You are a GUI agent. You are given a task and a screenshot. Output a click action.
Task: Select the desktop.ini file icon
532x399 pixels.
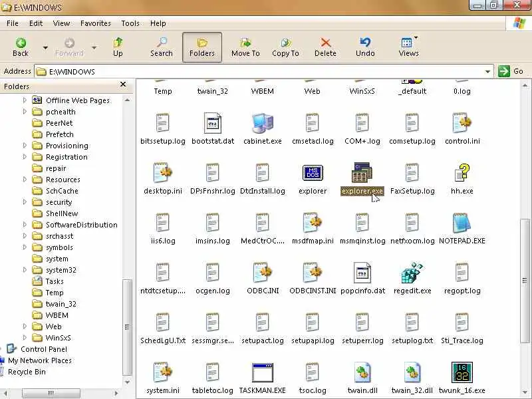click(x=163, y=173)
